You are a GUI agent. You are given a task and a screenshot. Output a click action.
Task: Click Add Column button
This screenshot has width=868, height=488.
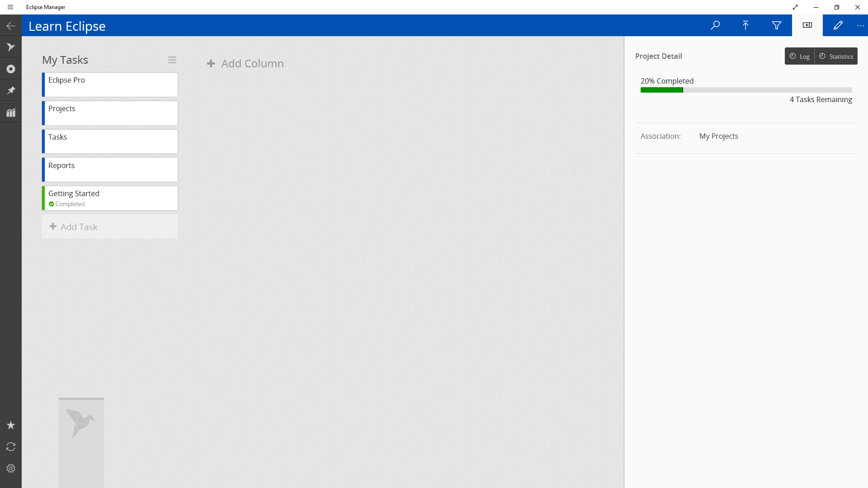[245, 64]
